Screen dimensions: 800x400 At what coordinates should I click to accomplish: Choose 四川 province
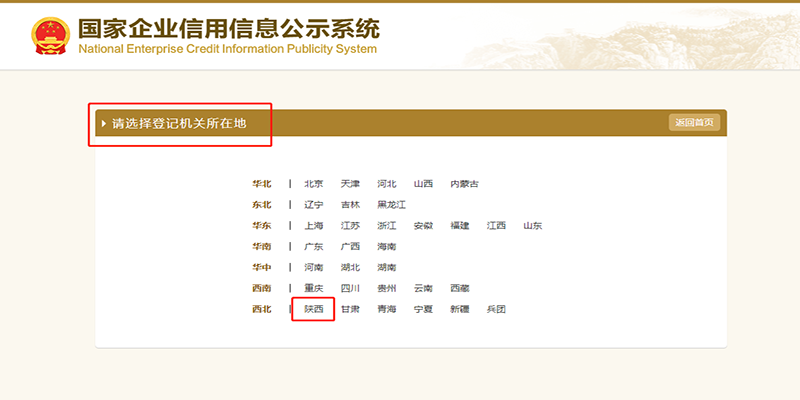pos(350,288)
